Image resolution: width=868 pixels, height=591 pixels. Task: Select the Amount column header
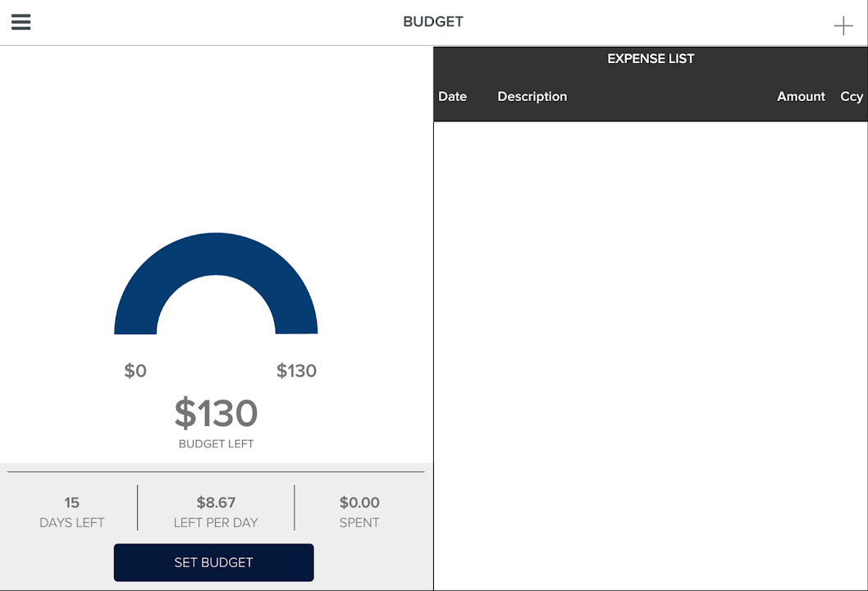click(x=801, y=97)
